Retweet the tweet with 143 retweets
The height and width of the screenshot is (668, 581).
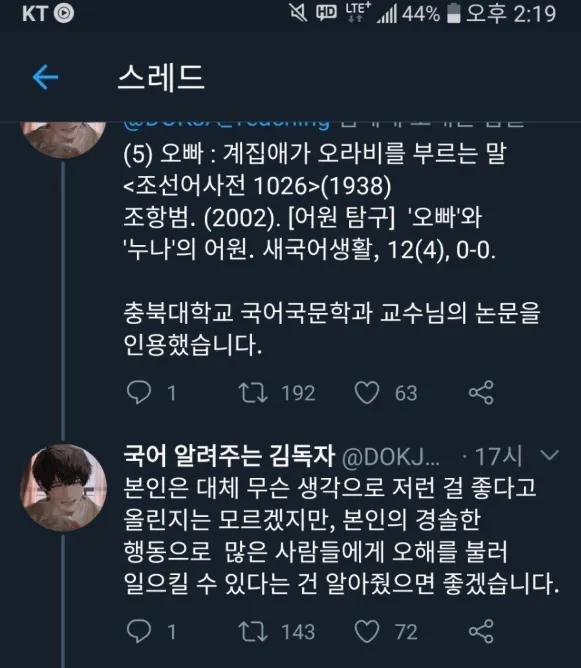click(x=253, y=631)
